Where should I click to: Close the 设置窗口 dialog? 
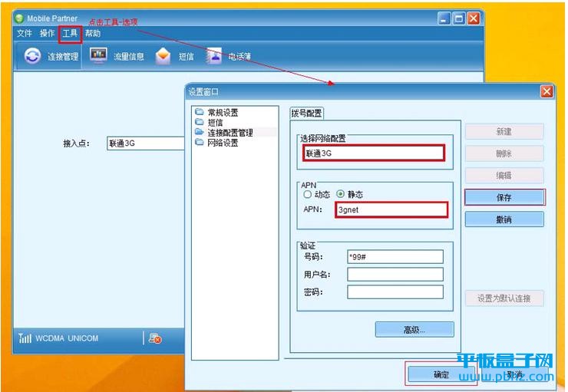click(x=547, y=91)
